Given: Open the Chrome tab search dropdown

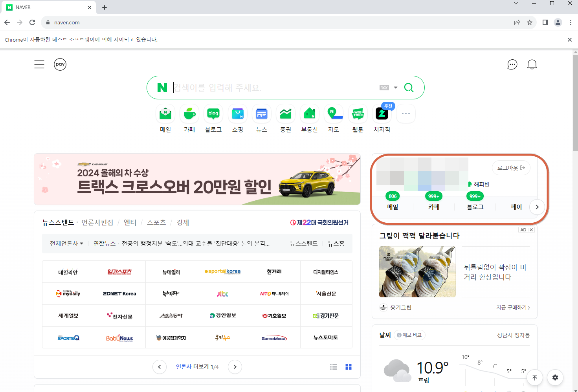Looking at the screenshot, I should click(516, 4).
